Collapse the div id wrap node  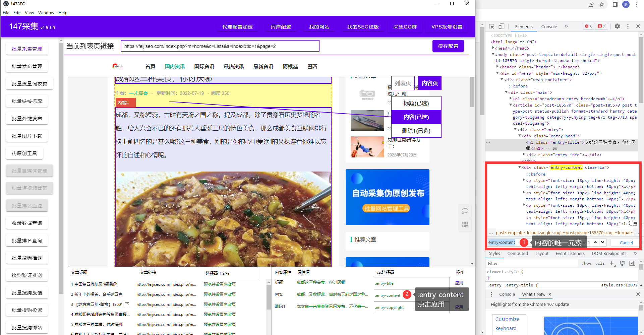[x=497, y=73]
